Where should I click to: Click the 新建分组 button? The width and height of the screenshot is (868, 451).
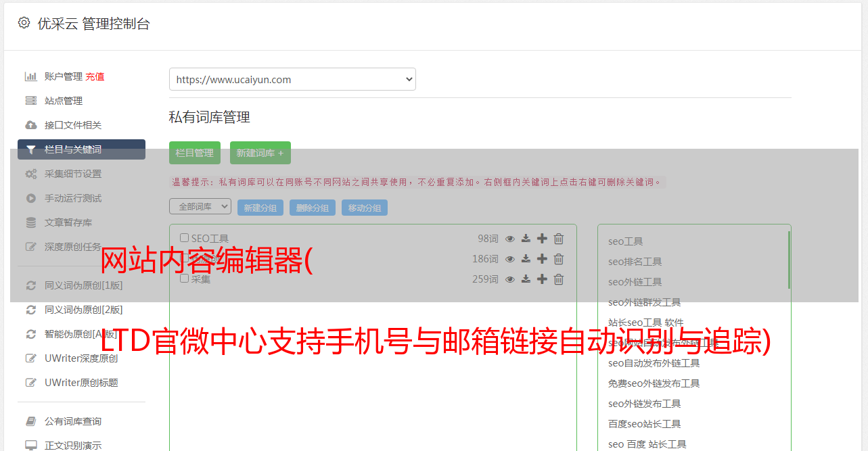tap(260, 208)
